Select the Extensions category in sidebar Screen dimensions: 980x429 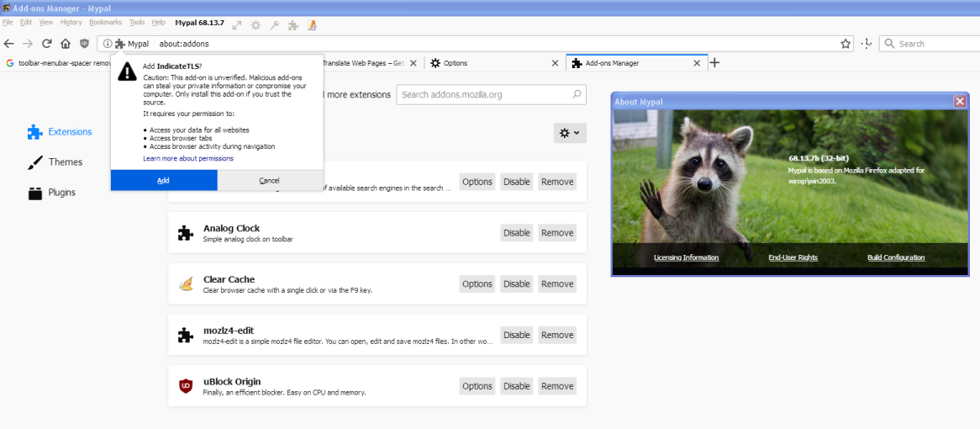pyautogui.click(x=60, y=132)
